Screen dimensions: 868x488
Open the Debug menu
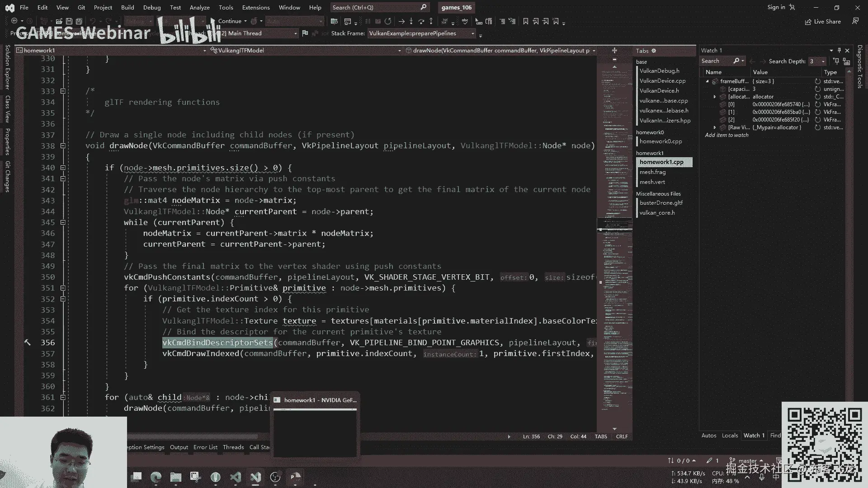click(151, 7)
